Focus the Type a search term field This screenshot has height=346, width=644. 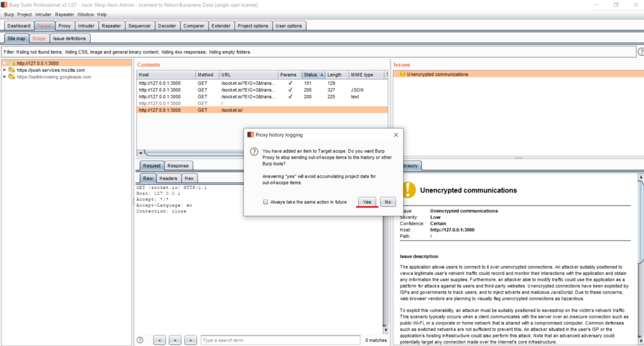(281, 340)
